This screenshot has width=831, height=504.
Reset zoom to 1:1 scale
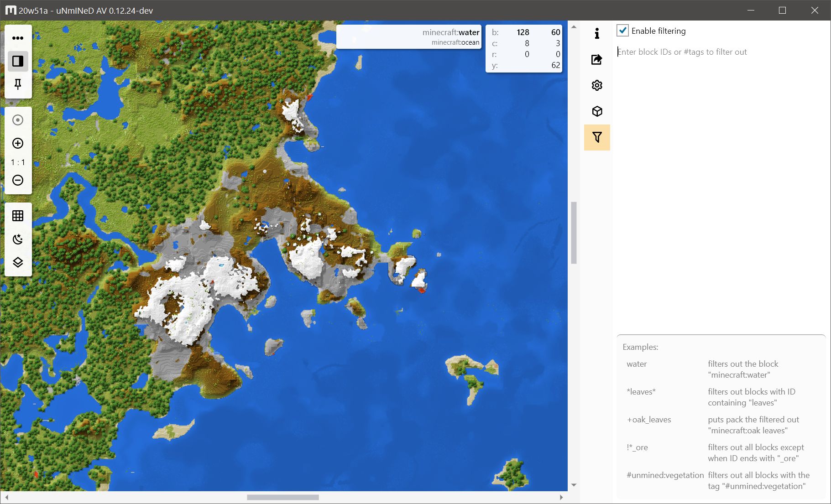coord(17,162)
